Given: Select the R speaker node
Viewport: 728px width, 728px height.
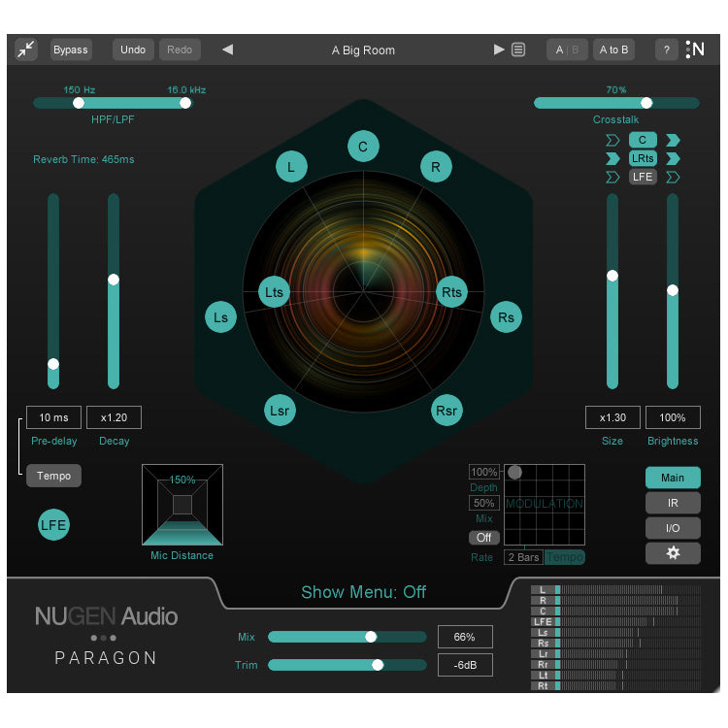Looking at the screenshot, I should [436, 167].
